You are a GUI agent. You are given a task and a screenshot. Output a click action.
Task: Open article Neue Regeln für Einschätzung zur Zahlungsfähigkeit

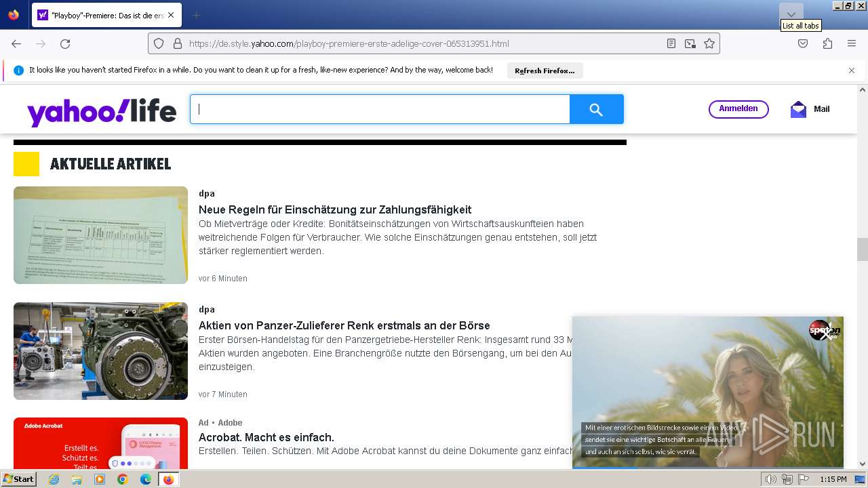335,209
